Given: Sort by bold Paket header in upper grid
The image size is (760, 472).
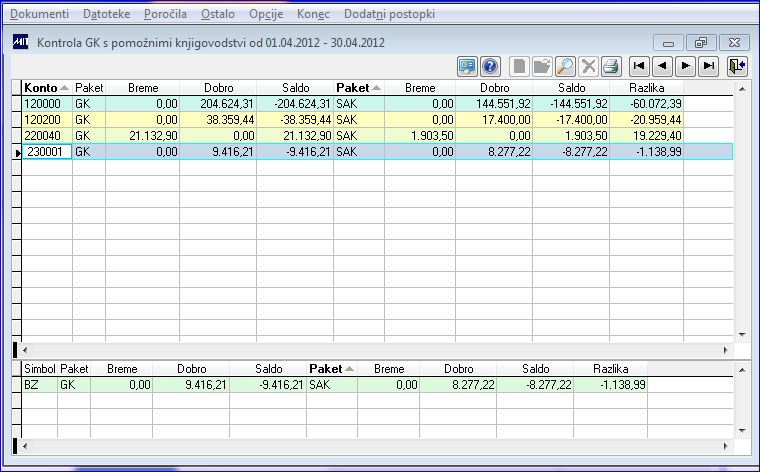Looking at the screenshot, I should 359,88.
